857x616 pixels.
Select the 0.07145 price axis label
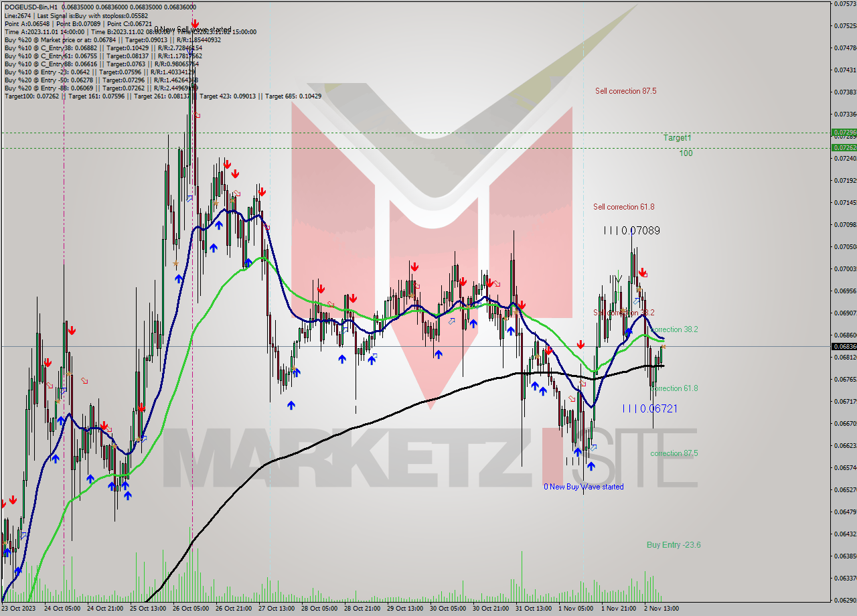coord(845,202)
